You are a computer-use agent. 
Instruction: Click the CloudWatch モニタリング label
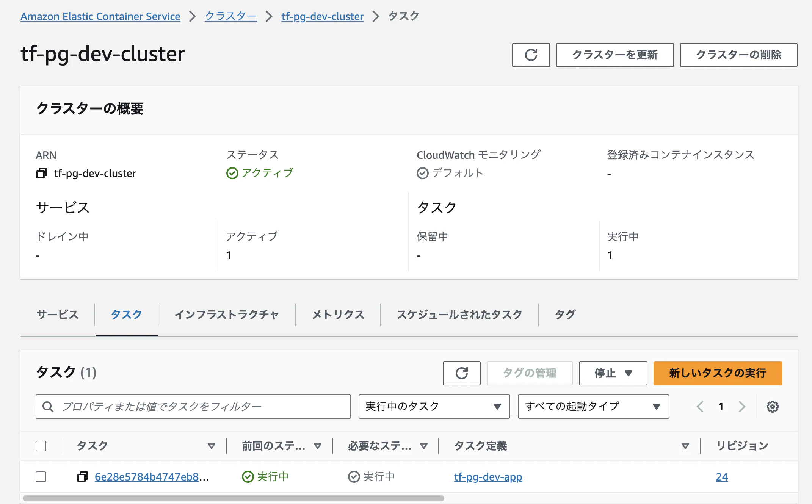click(479, 155)
